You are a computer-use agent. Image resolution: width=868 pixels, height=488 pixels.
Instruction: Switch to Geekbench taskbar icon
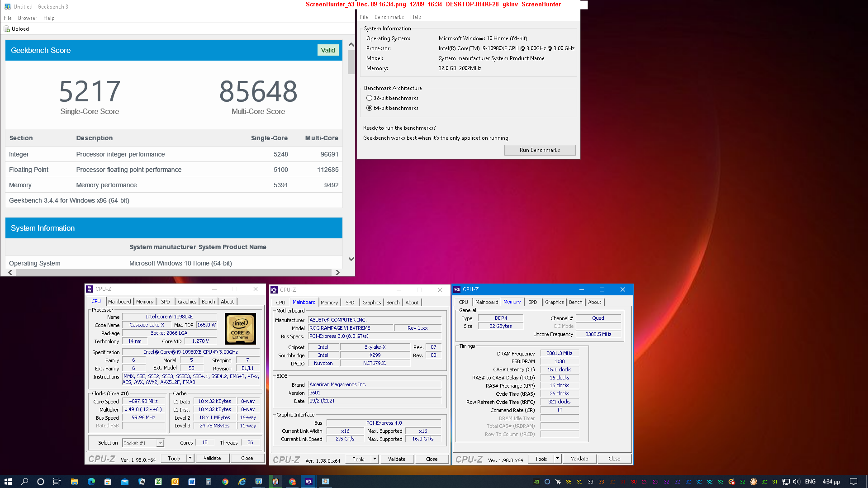pyautogui.click(x=259, y=482)
